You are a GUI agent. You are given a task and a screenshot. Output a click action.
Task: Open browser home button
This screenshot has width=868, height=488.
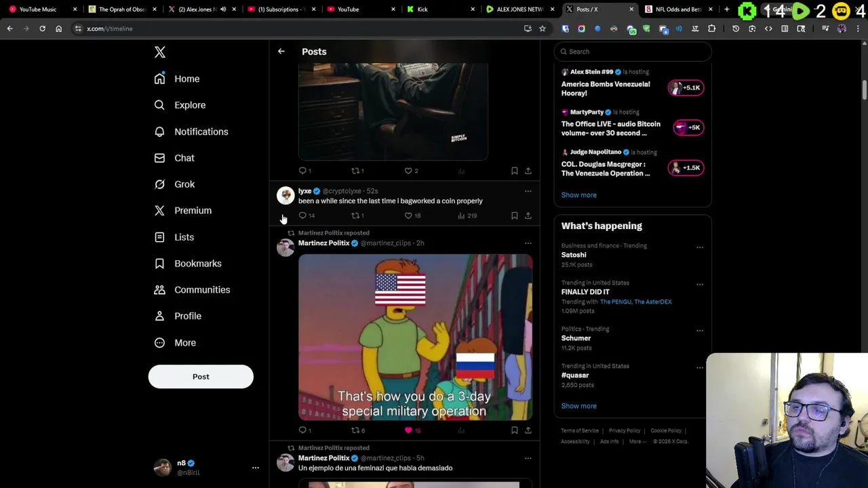[x=58, y=28]
